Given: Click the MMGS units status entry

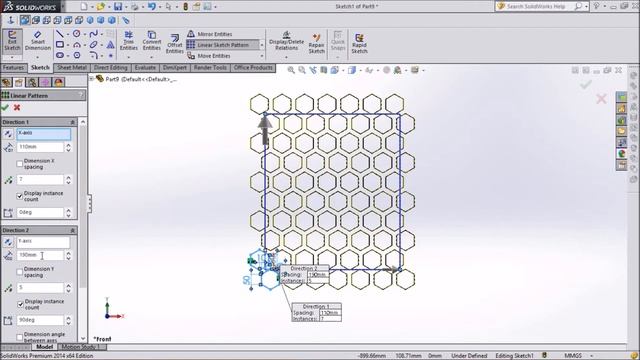Looking at the screenshot, I should click(573, 356).
